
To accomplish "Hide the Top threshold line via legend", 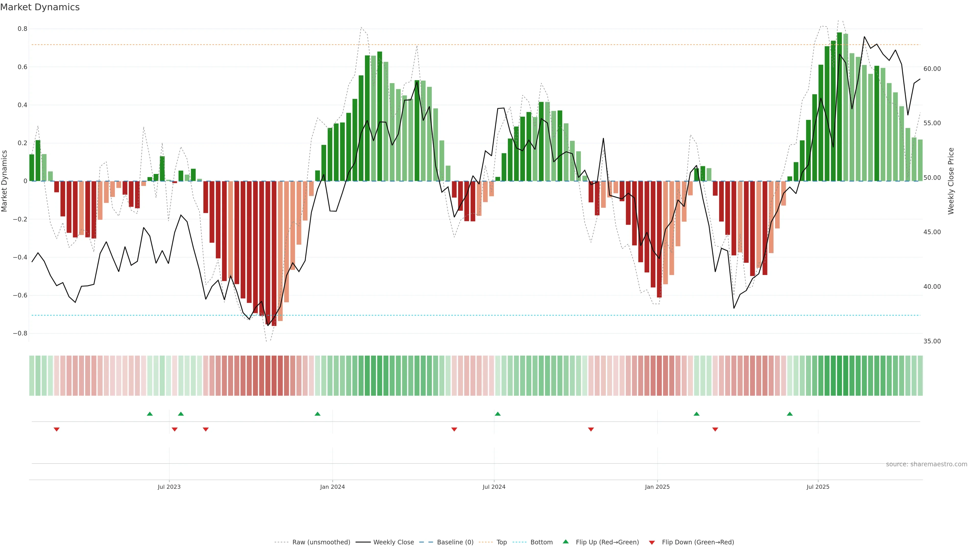I will [x=501, y=542].
